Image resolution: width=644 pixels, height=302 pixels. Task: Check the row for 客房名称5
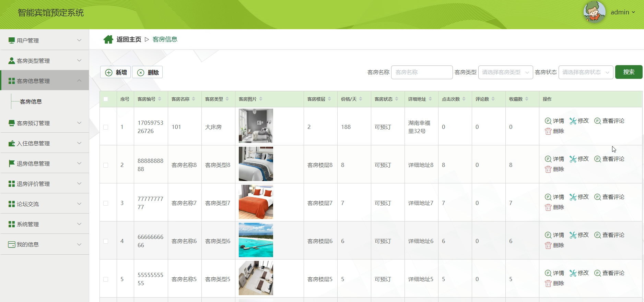[106, 279]
